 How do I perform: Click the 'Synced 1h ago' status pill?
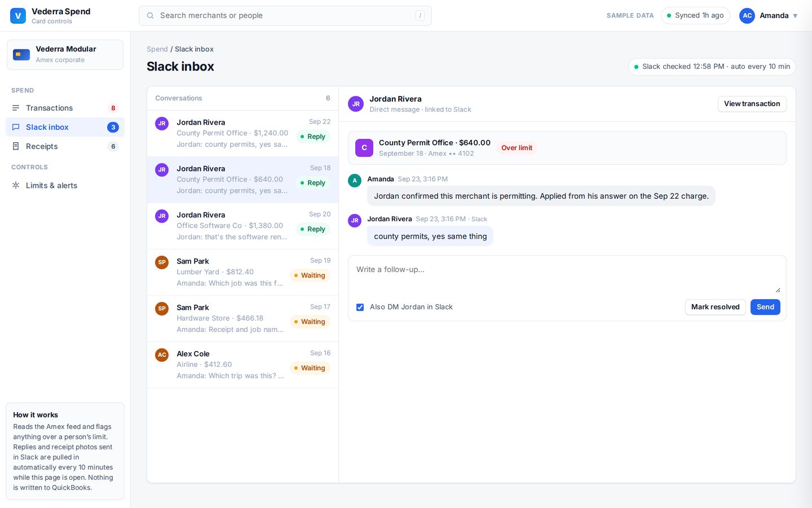point(695,16)
